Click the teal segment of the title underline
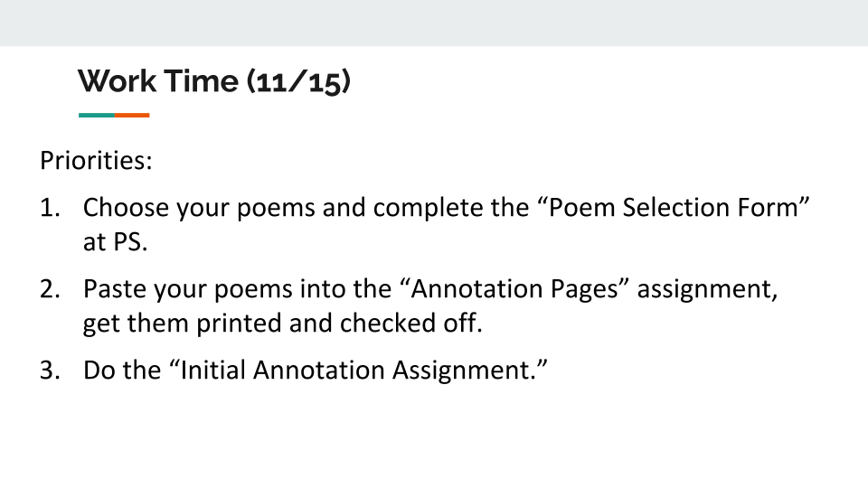Image resolution: width=868 pixels, height=488 pixels. [97, 115]
